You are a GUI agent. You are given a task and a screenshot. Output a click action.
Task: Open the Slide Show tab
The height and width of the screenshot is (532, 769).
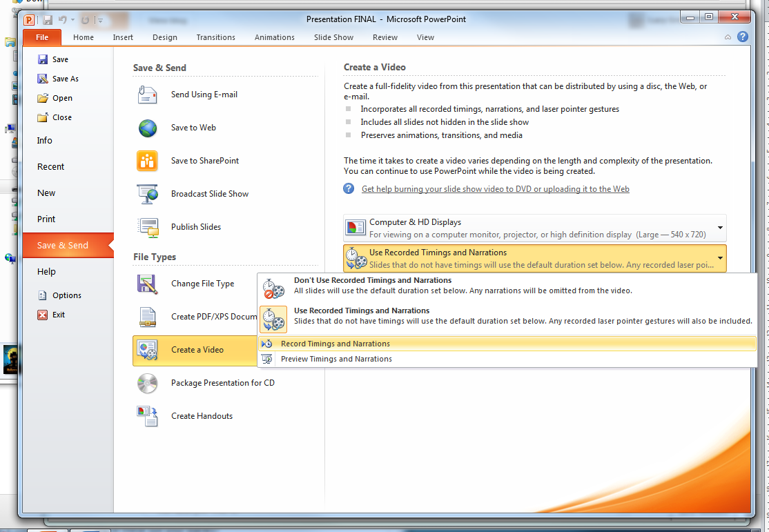[333, 37]
